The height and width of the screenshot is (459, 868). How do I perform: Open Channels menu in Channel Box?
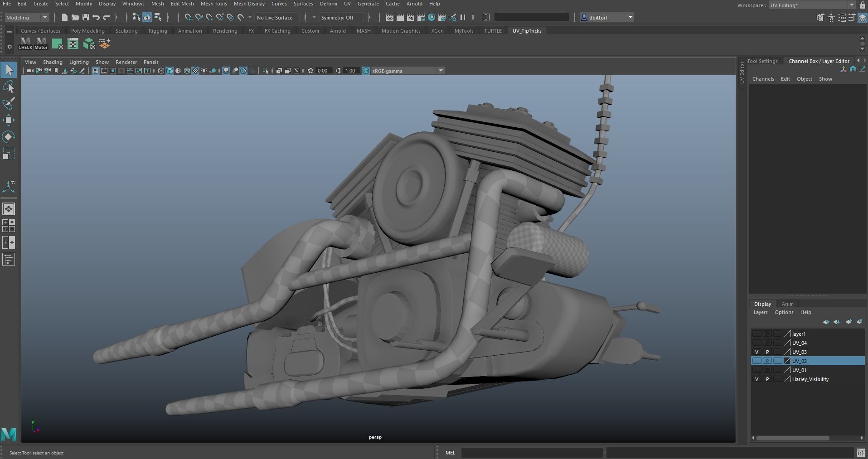click(x=763, y=79)
